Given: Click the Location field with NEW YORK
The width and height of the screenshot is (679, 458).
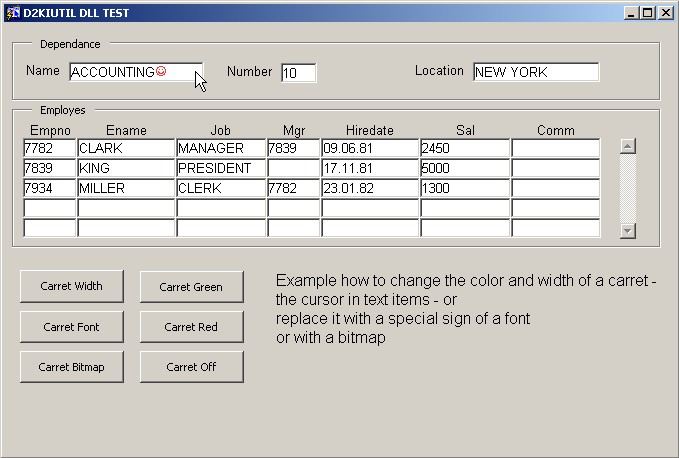Looking at the screenshot, I should coord(536,72).
